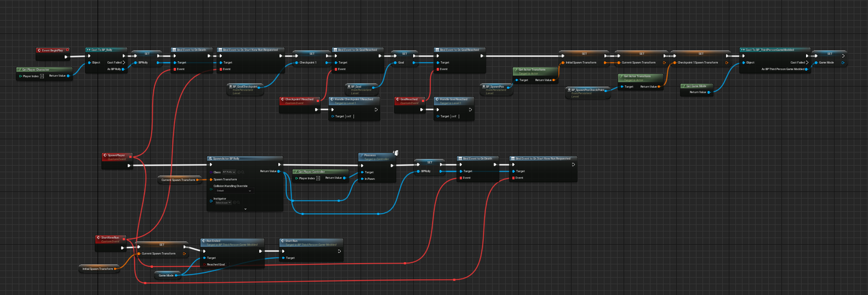Select the BP_Goal reference node
Viewport: 868px width, 295px height.
[362, 89]
